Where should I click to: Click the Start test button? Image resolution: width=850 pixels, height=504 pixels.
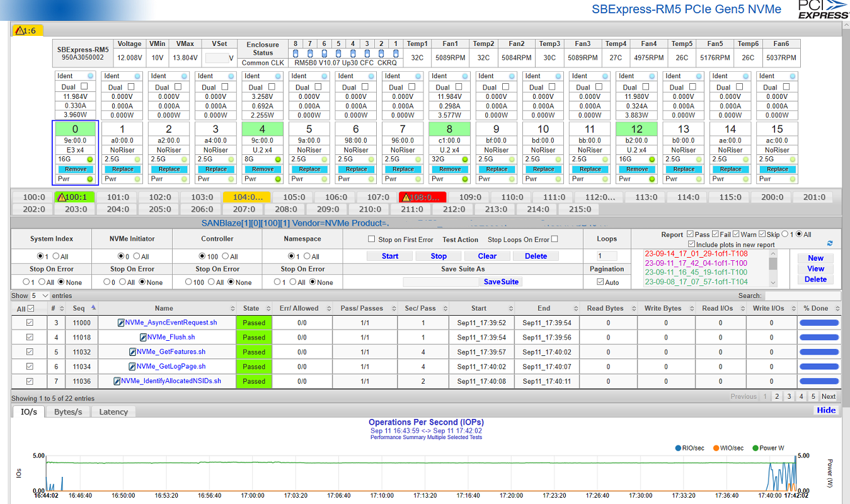(390, 256)
